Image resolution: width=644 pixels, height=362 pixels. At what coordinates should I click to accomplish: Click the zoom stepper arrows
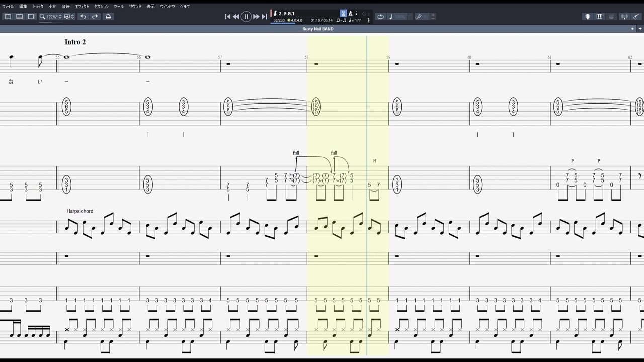pyautogui.click(x=60, y=17)
